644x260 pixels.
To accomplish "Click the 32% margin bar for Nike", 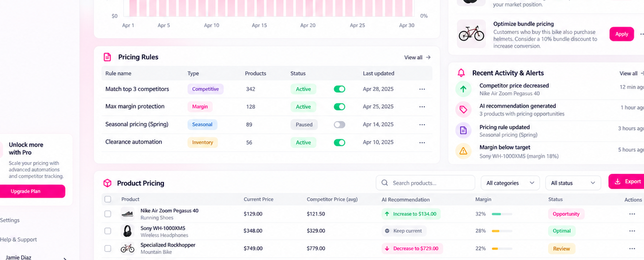I will [502, 214].
